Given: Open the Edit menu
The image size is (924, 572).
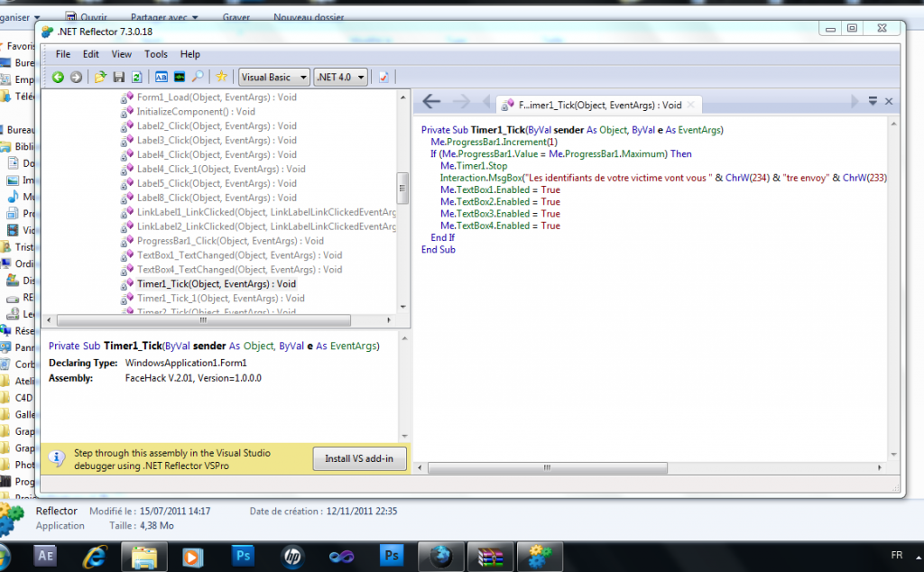Looking at the screenshot, I should (91, 54).
